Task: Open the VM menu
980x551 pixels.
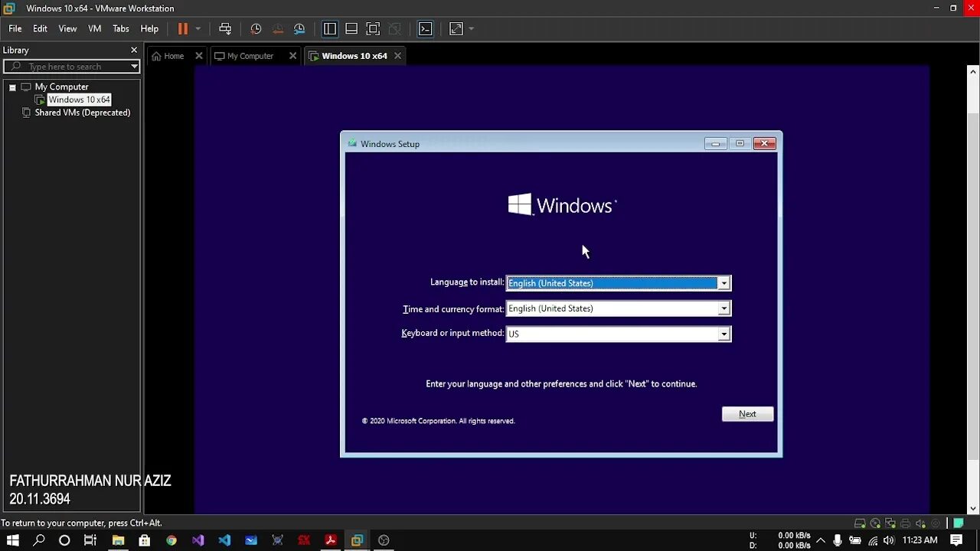Action: [x=95, y=29]
